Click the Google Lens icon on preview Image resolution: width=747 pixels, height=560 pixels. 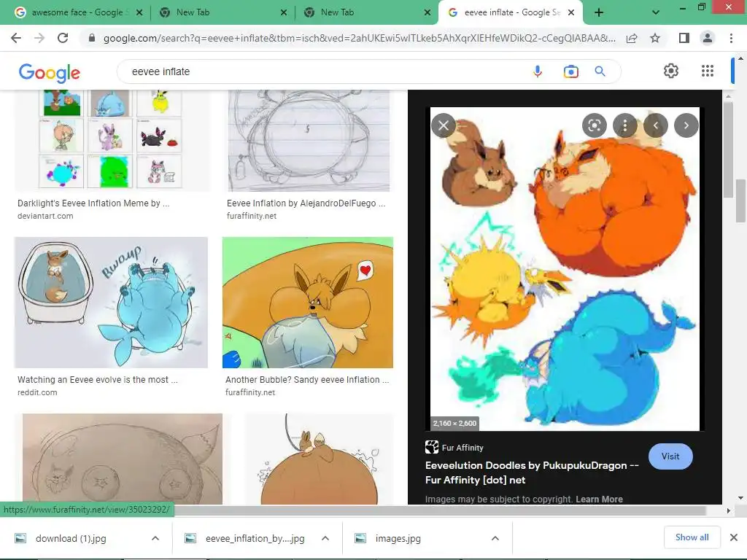point(595,125)
